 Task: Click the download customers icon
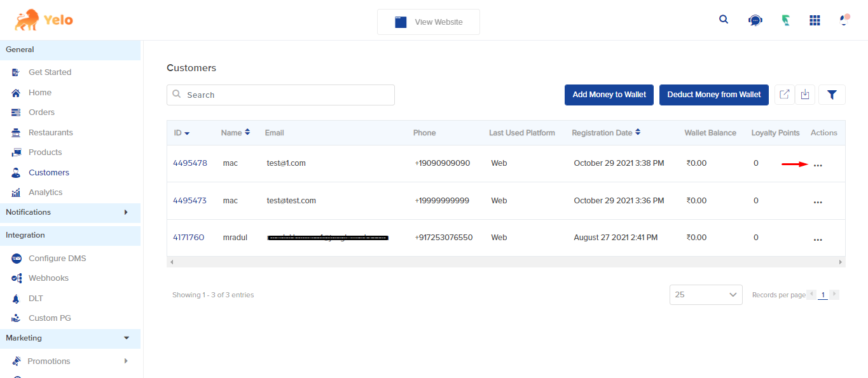805,95
